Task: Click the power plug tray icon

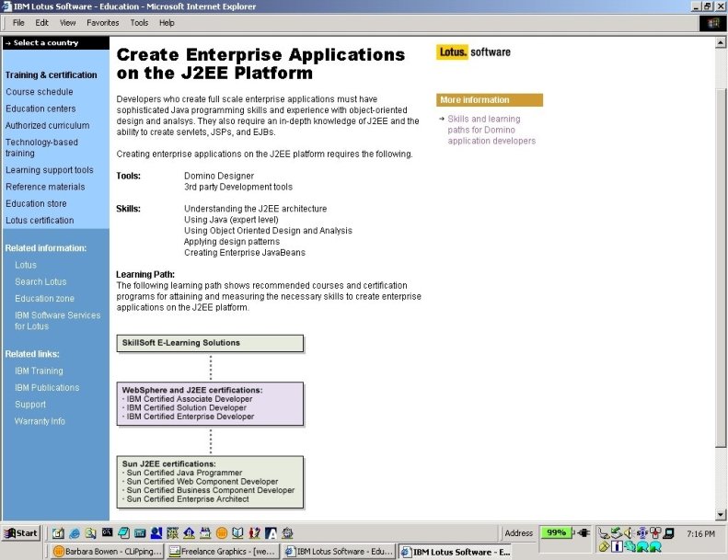Action: point(584,532)
